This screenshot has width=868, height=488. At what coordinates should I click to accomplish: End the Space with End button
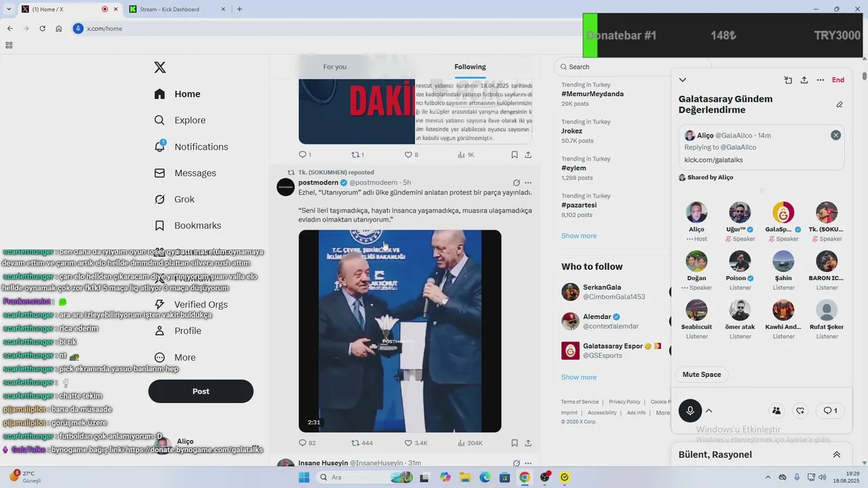coord(838,80)
